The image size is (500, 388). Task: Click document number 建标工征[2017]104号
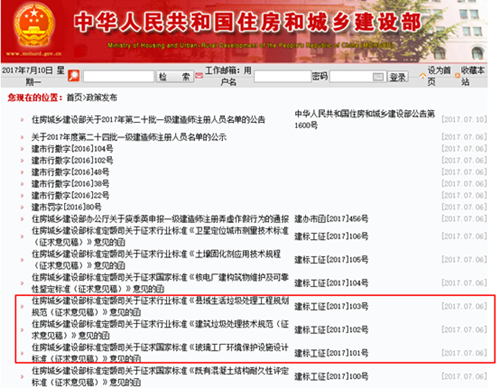(x=331, y=283)
